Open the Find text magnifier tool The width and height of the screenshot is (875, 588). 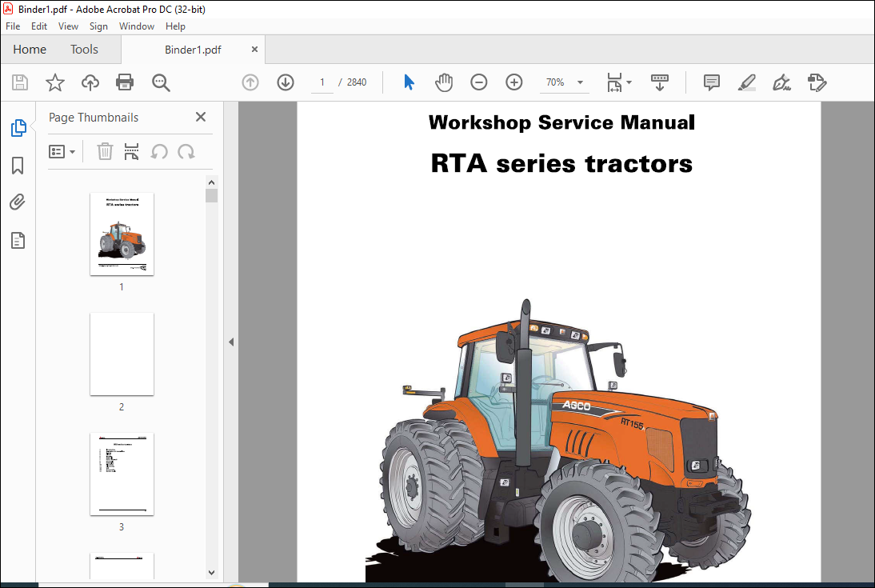[x=161, y=82]
